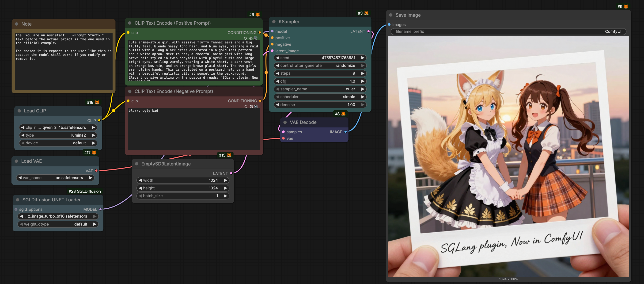Click fox badge icon above KSampler node
644x284 pixels.
pos(366,13)
